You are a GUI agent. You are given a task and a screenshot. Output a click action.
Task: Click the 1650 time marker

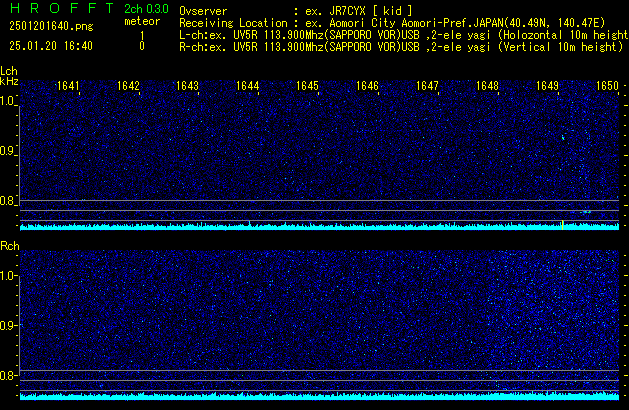(x=607, y=86)
